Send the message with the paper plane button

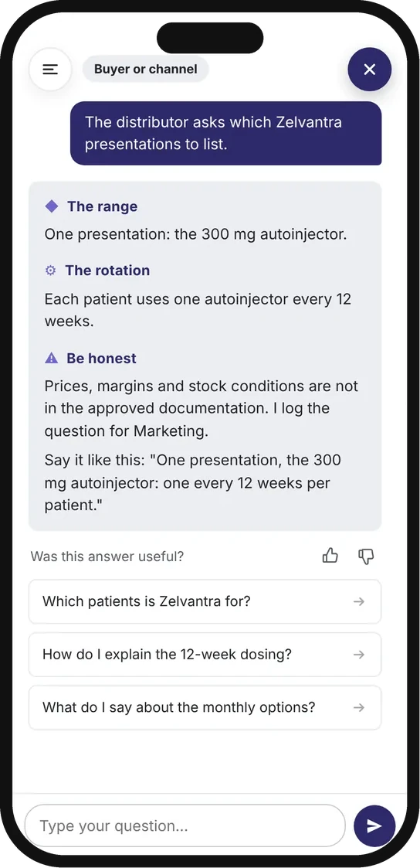coord(374,826)
